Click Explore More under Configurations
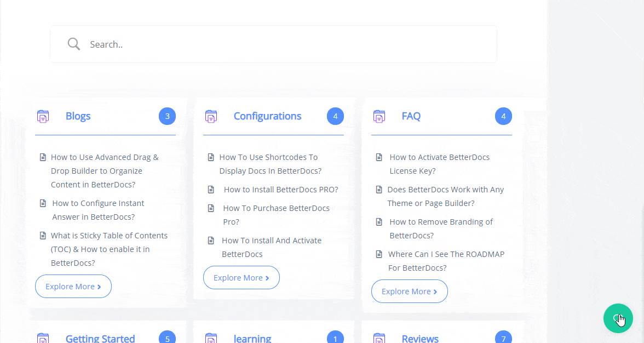 click(241, 278)
